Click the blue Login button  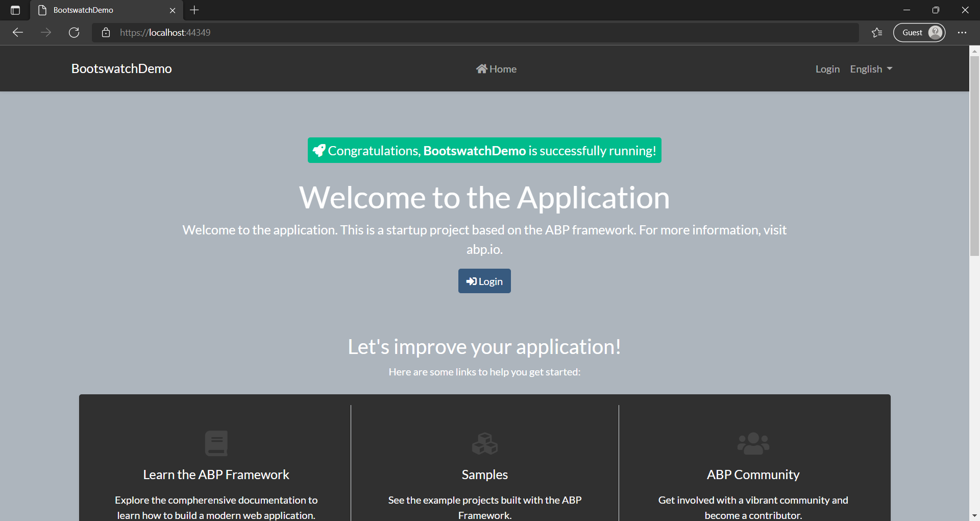(484, 281)
